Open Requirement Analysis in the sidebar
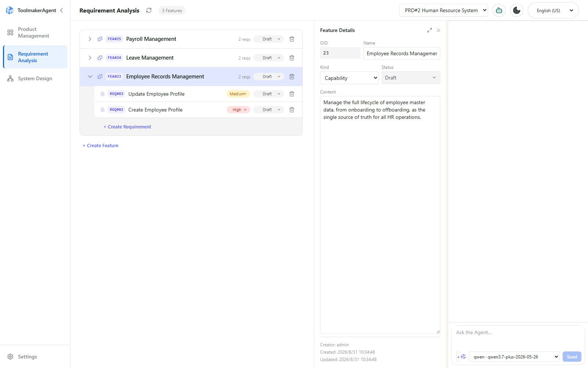This screenshot has height=368, width=588. (x=35, y=57)
